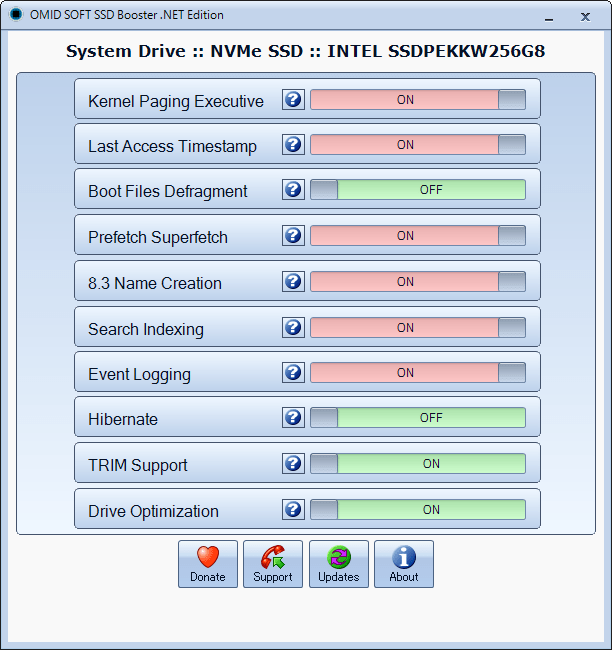The height and width of the screenshot is (650, 612).
Task: Toggle TRIM Support switch
Action: coord(418,463)
